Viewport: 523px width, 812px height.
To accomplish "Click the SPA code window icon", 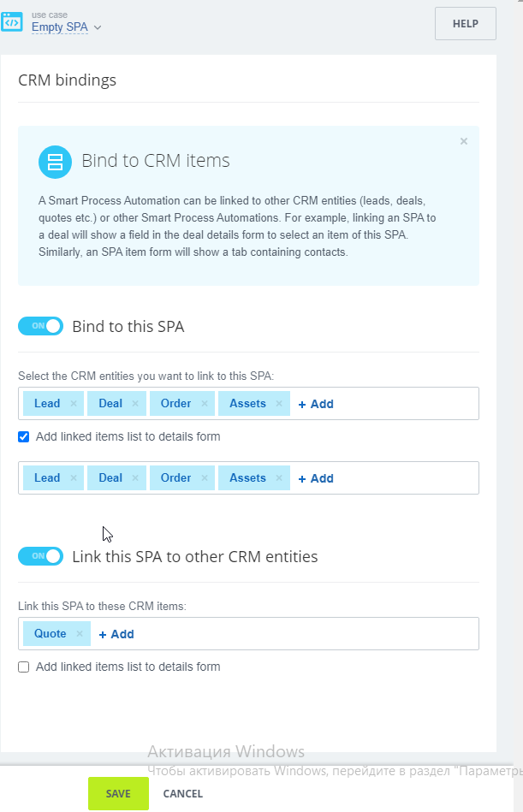I will coord(12,21).
